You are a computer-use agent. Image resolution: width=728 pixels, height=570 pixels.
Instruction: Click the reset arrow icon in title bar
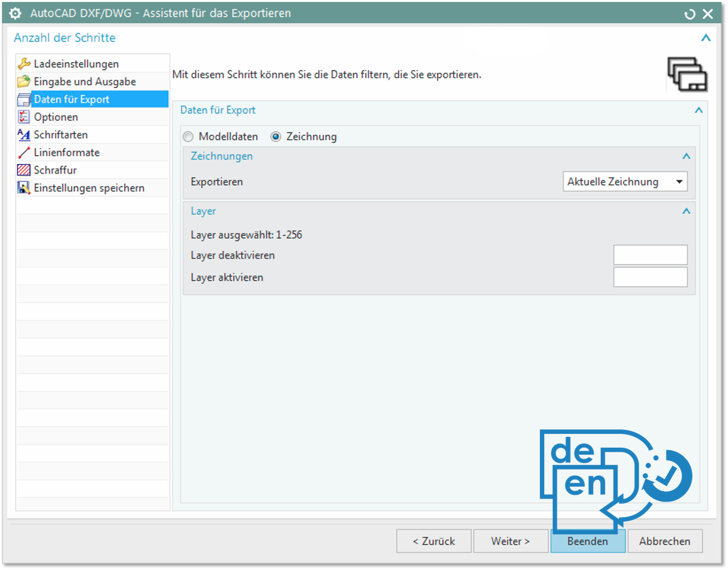(689, 14)
